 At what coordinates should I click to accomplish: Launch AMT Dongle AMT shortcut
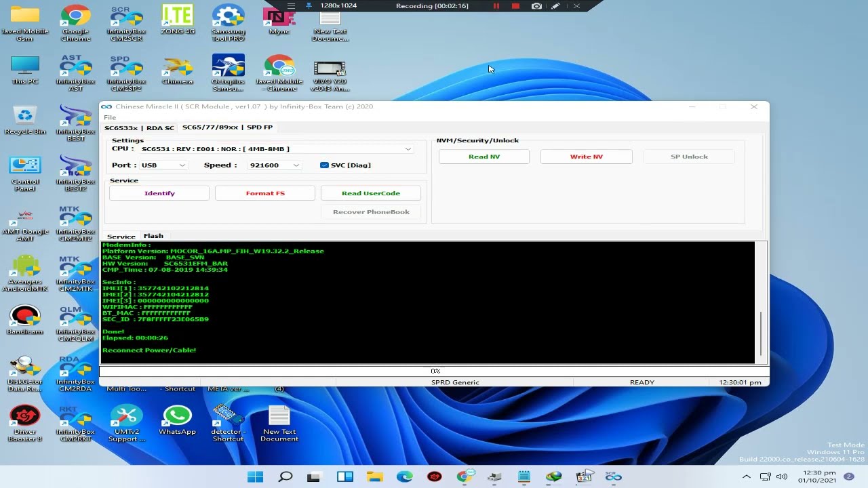(x=25, y=224)
